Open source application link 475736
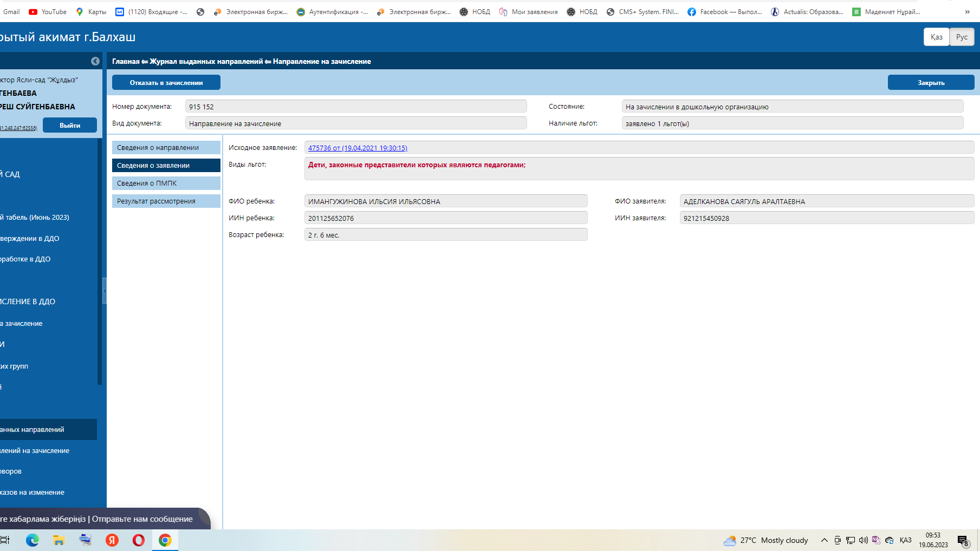The height and width of the screenshot is (551, 980). click(358, 148)
